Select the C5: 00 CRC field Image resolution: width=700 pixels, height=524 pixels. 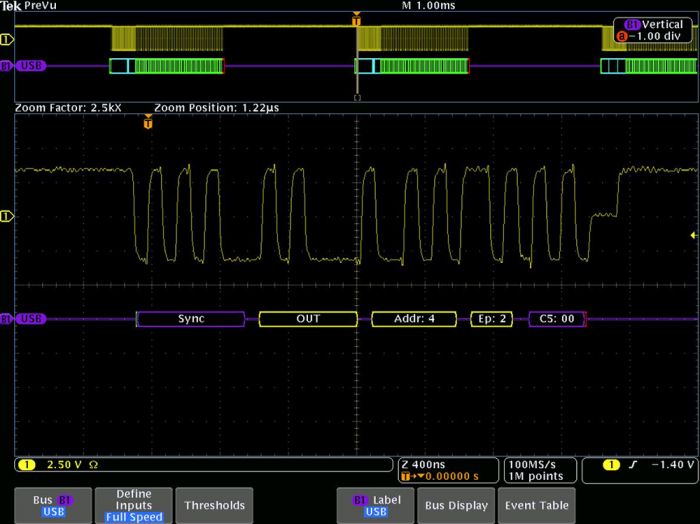tap(556, 319)
